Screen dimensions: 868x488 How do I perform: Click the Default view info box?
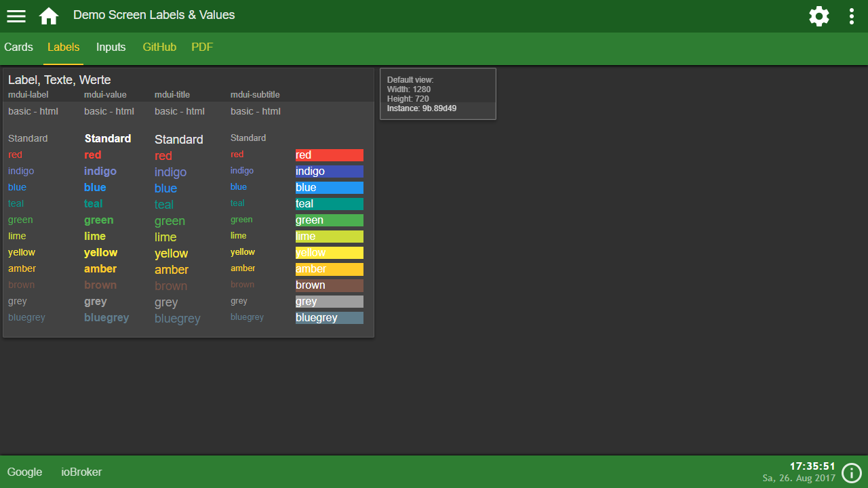pyautogui.click(x=438, y=94)
